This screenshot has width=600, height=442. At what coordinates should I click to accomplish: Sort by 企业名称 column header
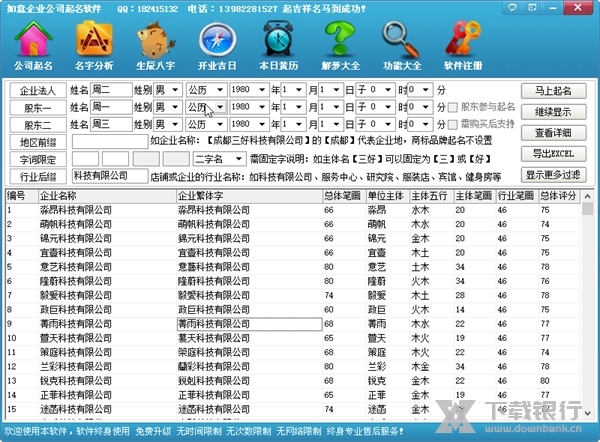tap(107, 196)
